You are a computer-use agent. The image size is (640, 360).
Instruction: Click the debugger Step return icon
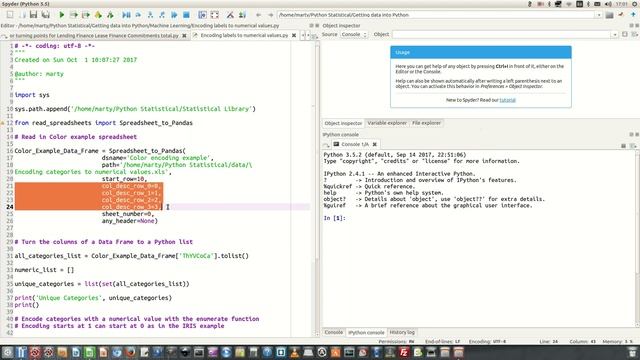point(162,15)
